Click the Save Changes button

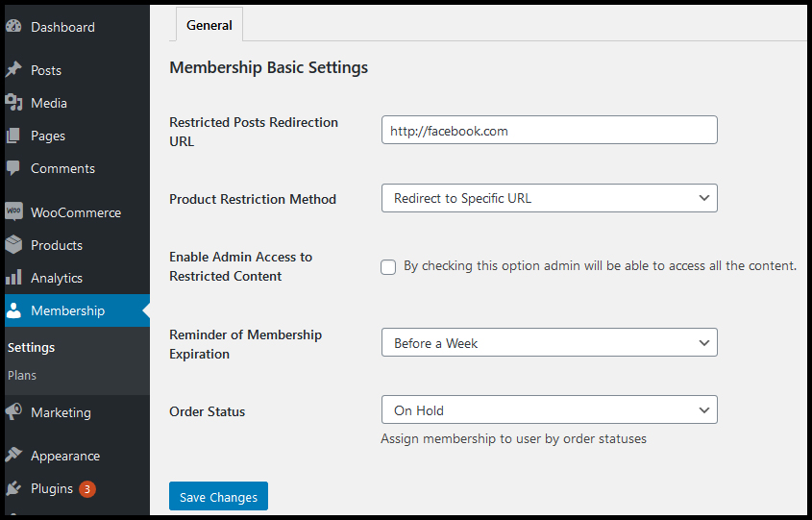(218, 496)
